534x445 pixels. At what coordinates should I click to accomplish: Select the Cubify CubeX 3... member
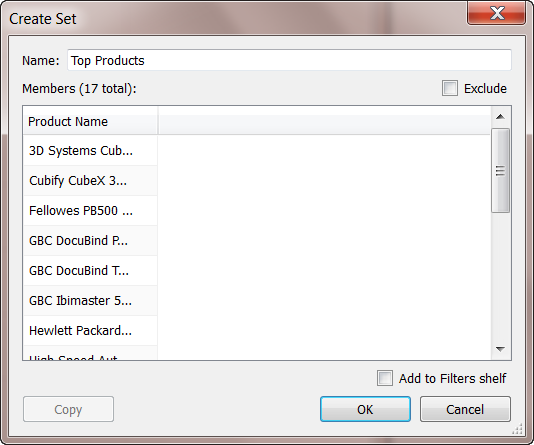click(90, 180)
